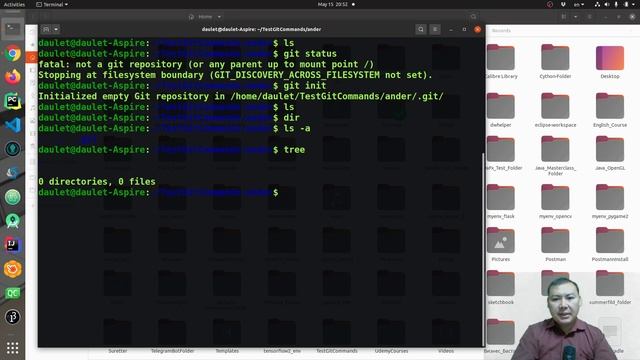Select the eclipse-workspace folder
The height and width of the screenshot is (360, 640).
(555, 111)
